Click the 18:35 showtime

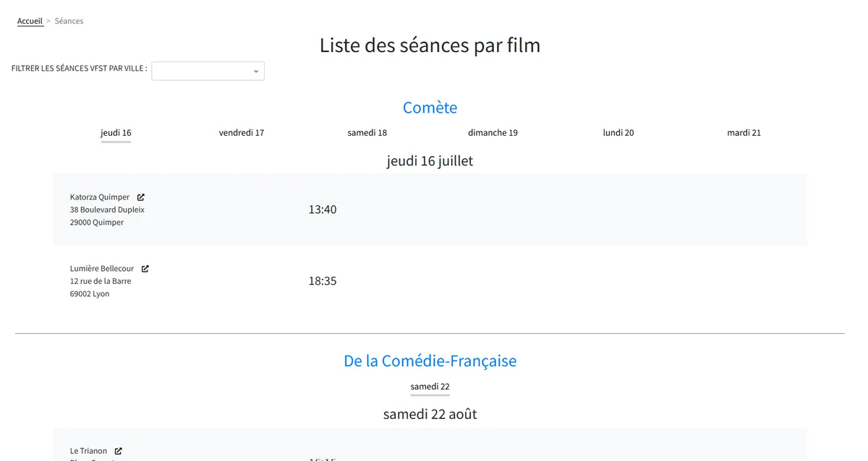click(323, 281)
